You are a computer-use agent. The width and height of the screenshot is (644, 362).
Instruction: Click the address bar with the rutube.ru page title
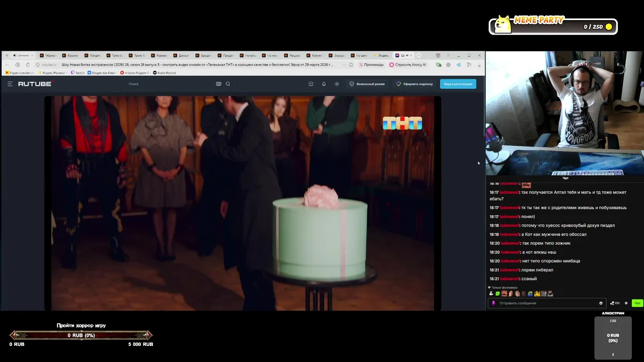tap(196, 65)
